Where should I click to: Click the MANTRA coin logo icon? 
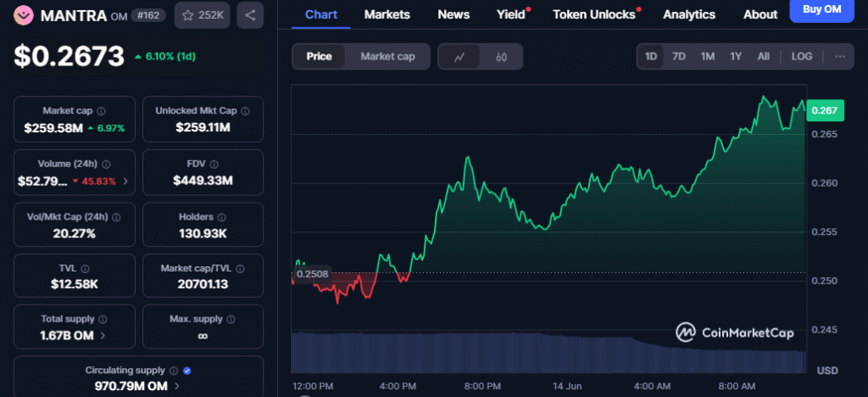click(x=24, y=15)
